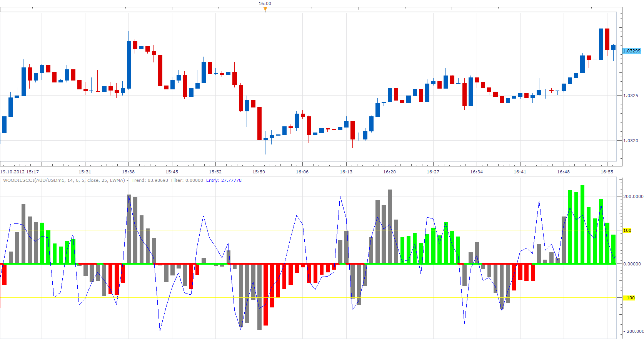This screenshot has width=644, height=339.
Task: Select the WOODIESCCI indicator name label
Action: 66,180
